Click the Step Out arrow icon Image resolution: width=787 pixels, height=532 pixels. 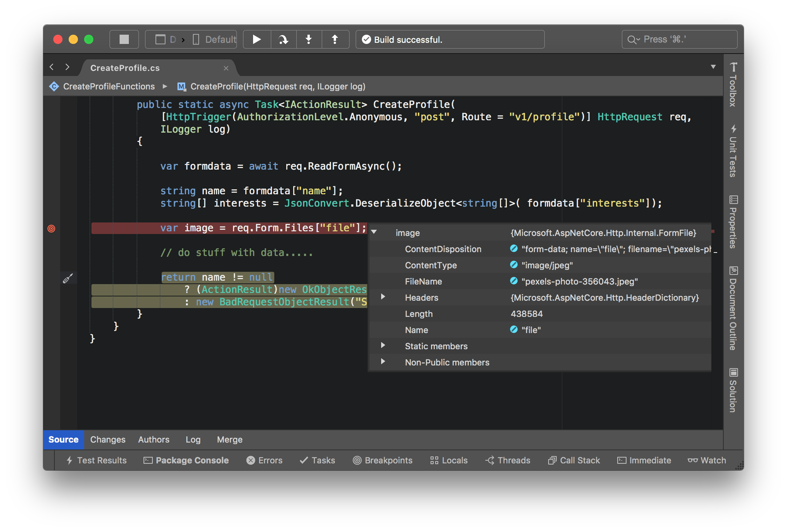335,39
